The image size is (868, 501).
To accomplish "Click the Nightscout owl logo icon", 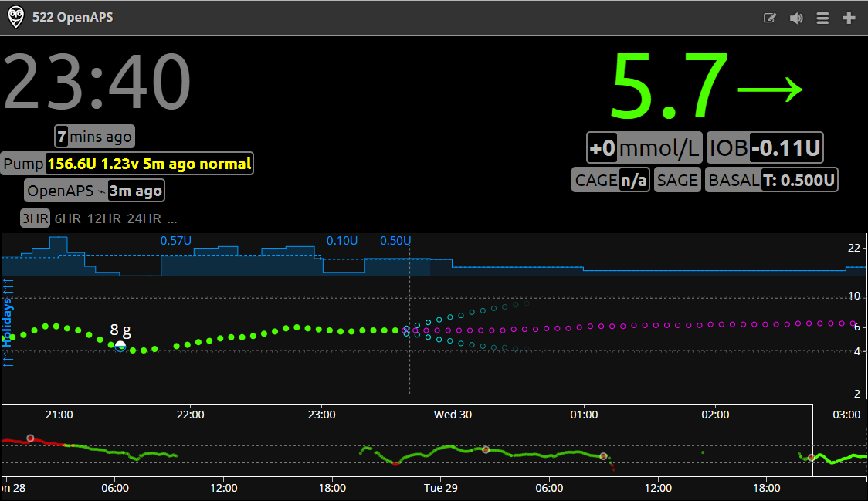I will [16, 17].
